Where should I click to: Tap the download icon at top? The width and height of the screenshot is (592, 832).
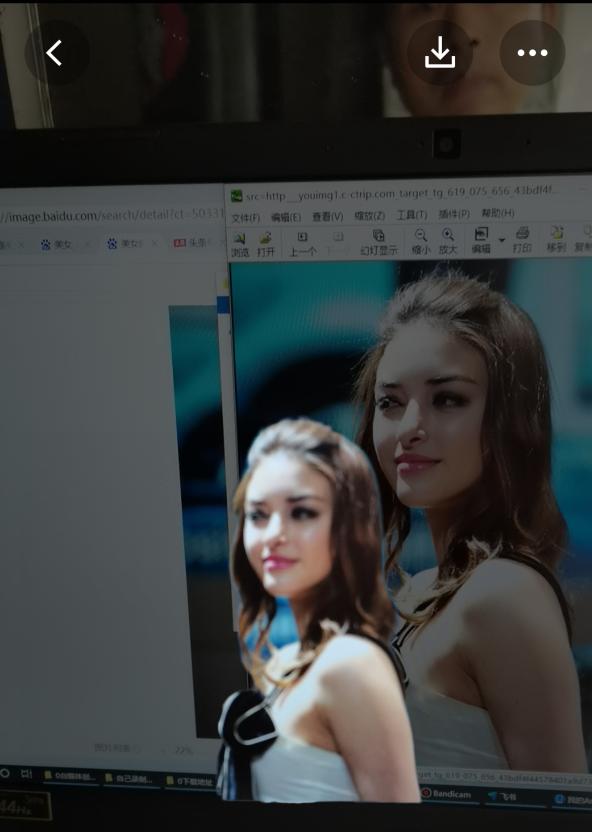point(440,53)
